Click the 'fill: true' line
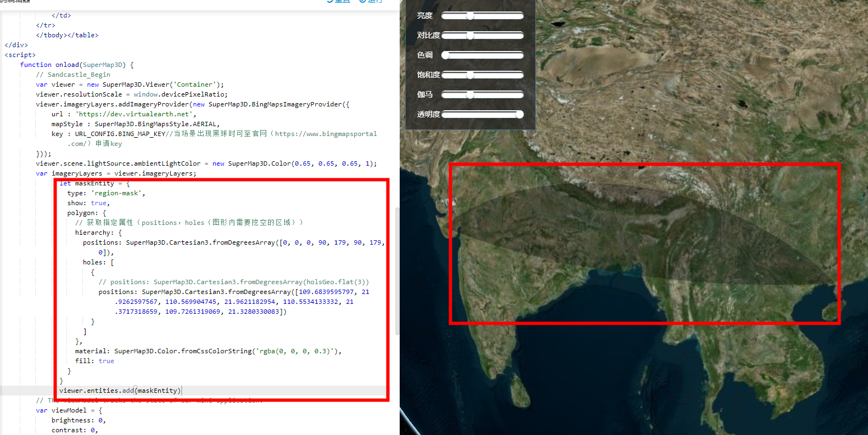 point(94,361)
